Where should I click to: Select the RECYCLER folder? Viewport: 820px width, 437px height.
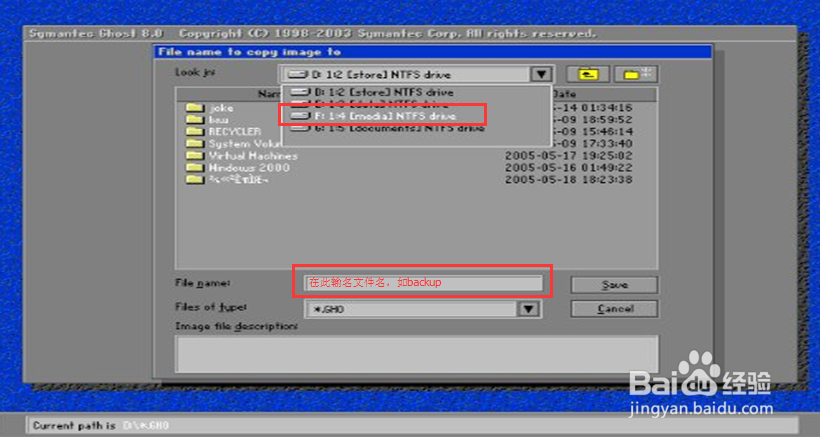pos(223,132)
